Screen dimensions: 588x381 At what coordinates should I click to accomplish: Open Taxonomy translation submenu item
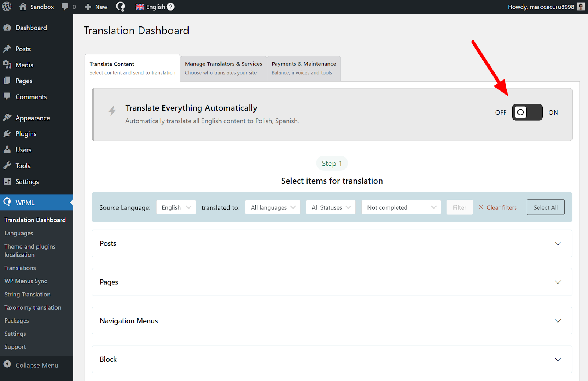point(33,307)
